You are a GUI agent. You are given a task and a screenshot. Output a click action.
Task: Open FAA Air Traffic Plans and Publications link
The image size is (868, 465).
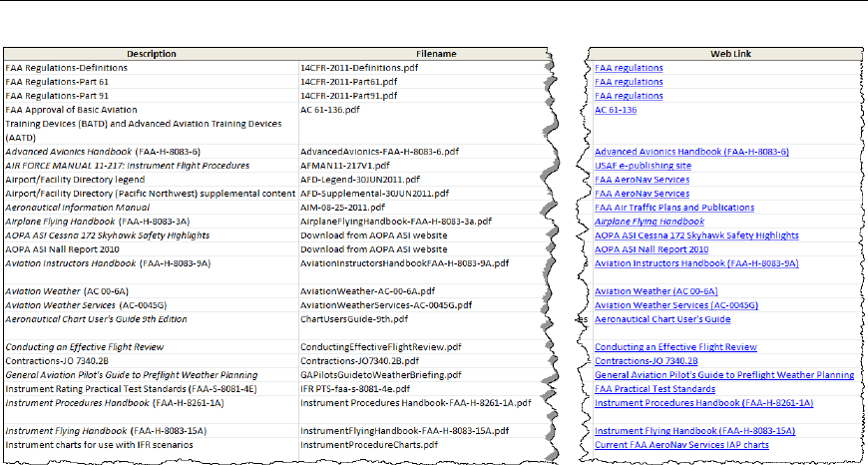(674, 208)
